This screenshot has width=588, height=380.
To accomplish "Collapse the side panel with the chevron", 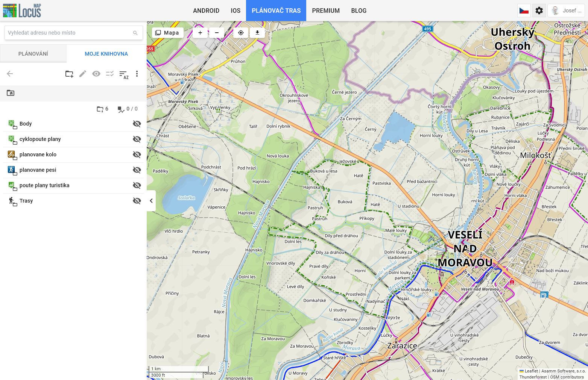I will tap(151, 201).
